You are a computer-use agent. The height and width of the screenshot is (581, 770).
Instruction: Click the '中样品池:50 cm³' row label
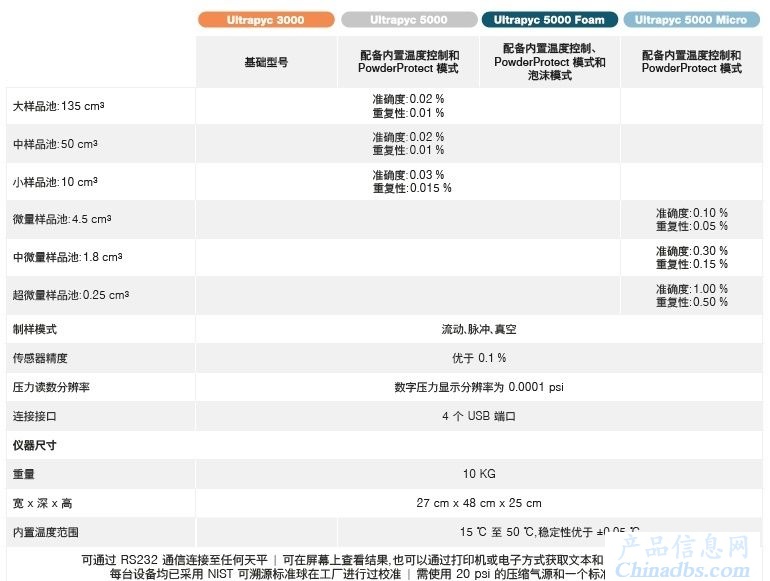[x=55, y=144]
